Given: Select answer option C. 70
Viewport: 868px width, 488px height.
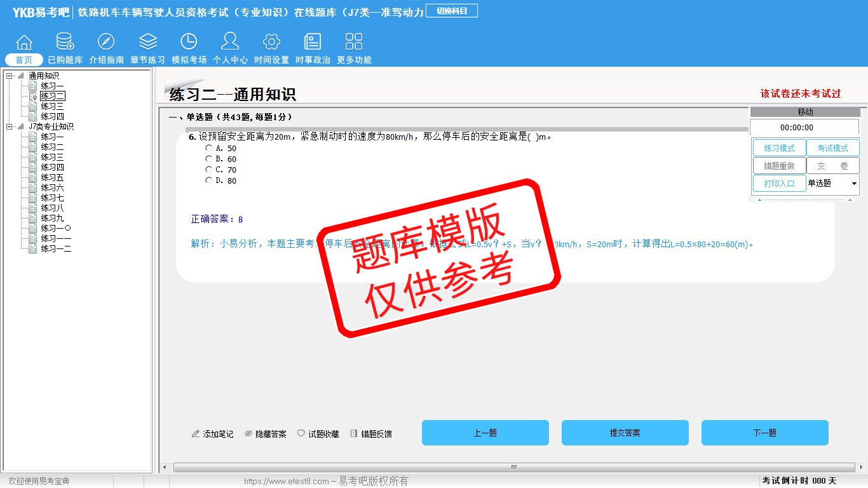Looking at the screenshot, I should pyautogui.click(x=208, y=170).
